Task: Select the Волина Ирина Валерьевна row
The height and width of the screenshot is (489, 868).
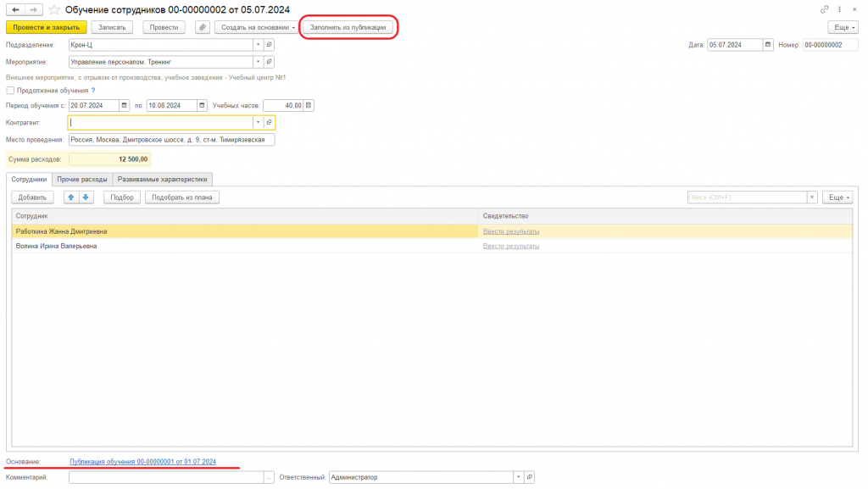Action: [431, 246]
